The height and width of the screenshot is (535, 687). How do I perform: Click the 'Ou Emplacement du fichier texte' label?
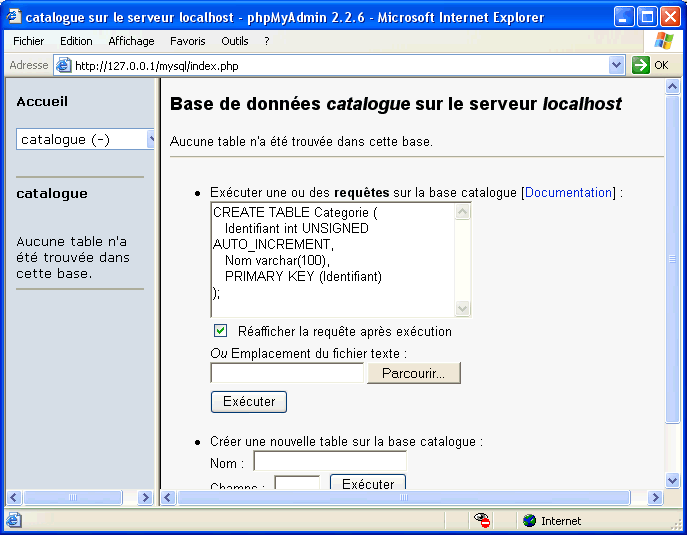(308, 353)
